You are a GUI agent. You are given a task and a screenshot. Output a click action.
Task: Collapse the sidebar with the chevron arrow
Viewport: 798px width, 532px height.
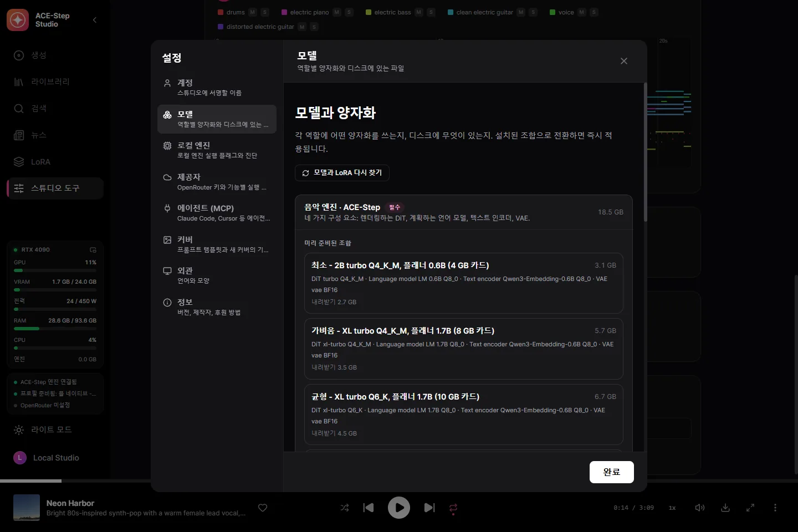pos(95,20)
